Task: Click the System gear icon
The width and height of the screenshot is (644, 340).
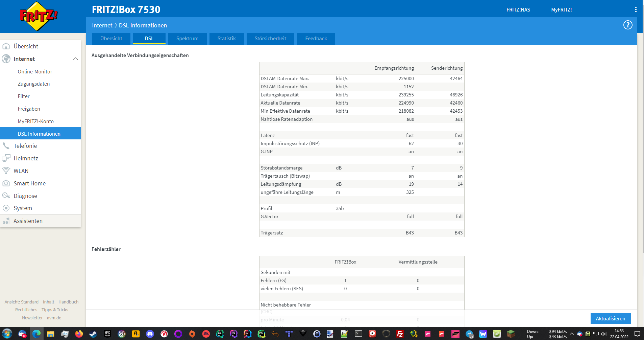Action: point(6,208)
